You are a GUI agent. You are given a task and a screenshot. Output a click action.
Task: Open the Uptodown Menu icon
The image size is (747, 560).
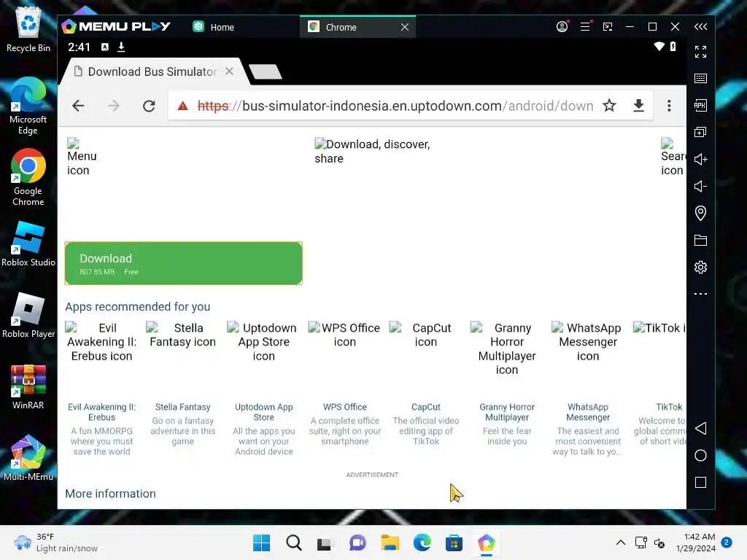82,157
